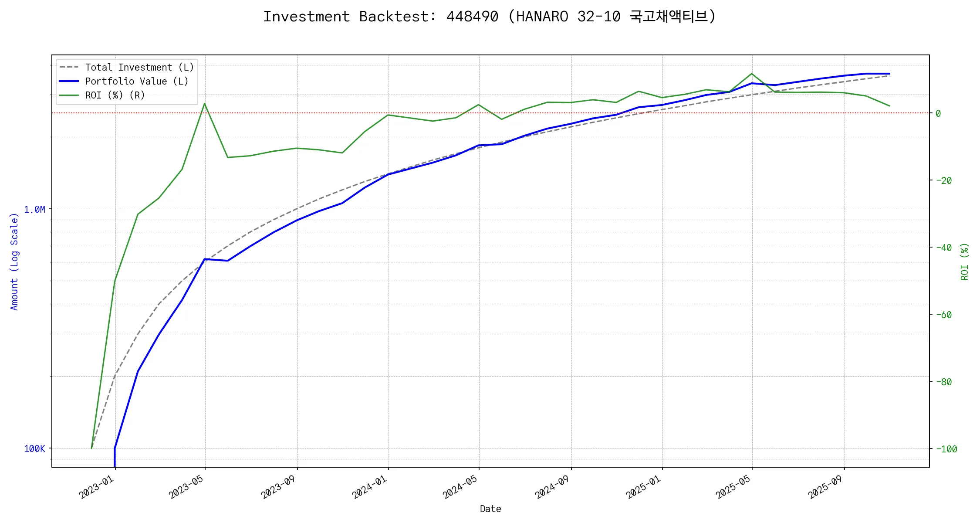Click the 2023-01 date tick label
The width and height of the screenshot is (980, 523).
pos(97,487)
